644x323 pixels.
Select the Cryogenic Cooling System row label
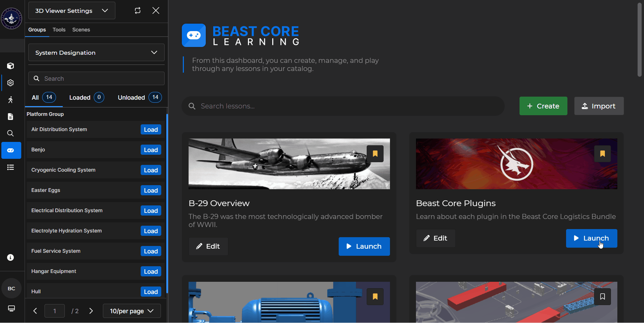tap(63, 170)
